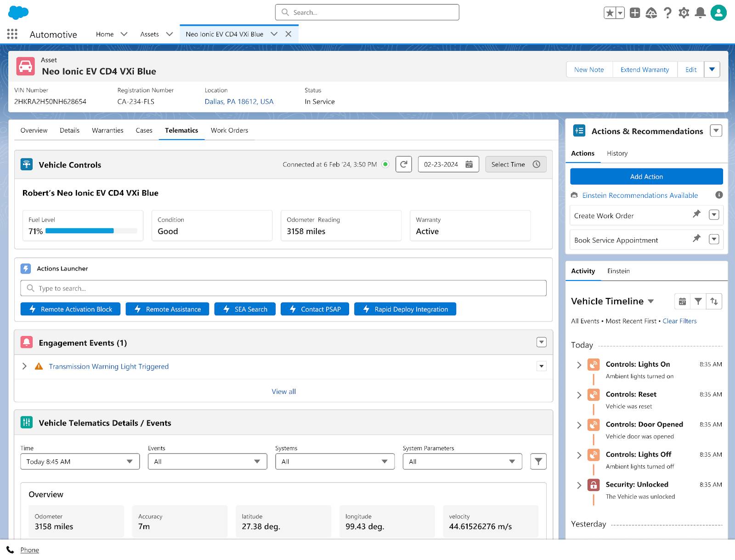Click the Vehicle Telematics Details header icon

pyautogui.click(x=27, y=422)
